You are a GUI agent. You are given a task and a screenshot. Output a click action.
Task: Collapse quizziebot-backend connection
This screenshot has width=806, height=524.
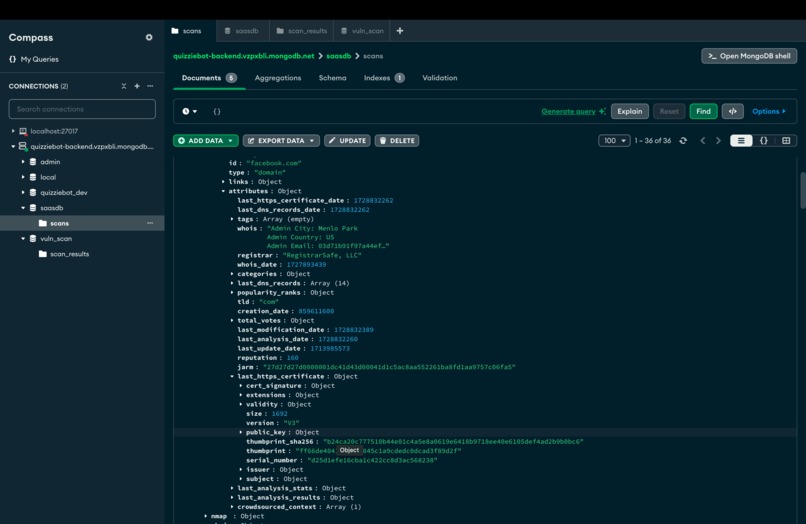[13, 147]
